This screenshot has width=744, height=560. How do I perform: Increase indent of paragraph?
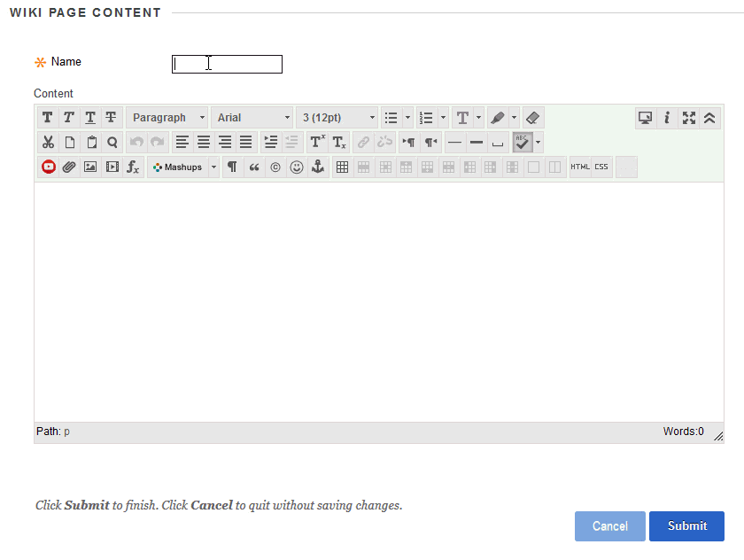(x=271, y=142)
